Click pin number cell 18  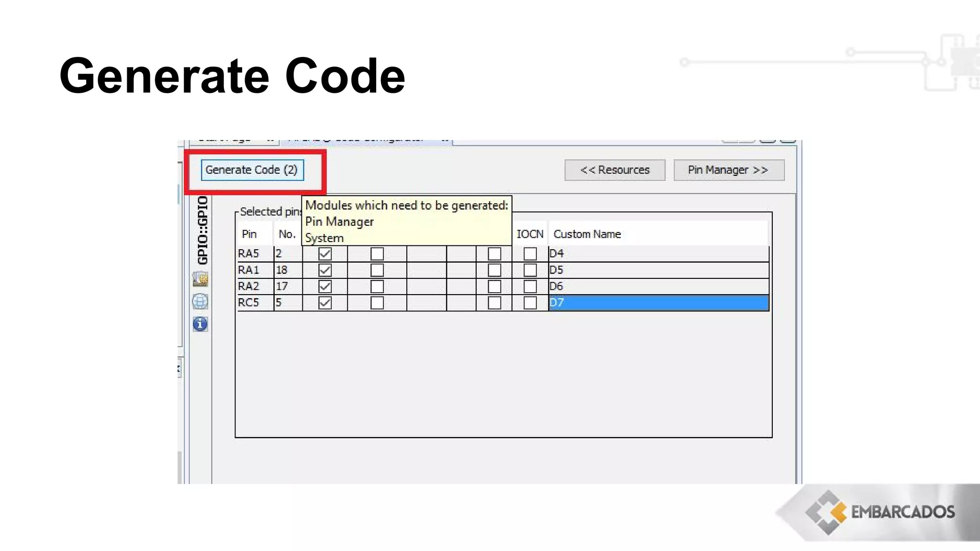click(288, 270)
